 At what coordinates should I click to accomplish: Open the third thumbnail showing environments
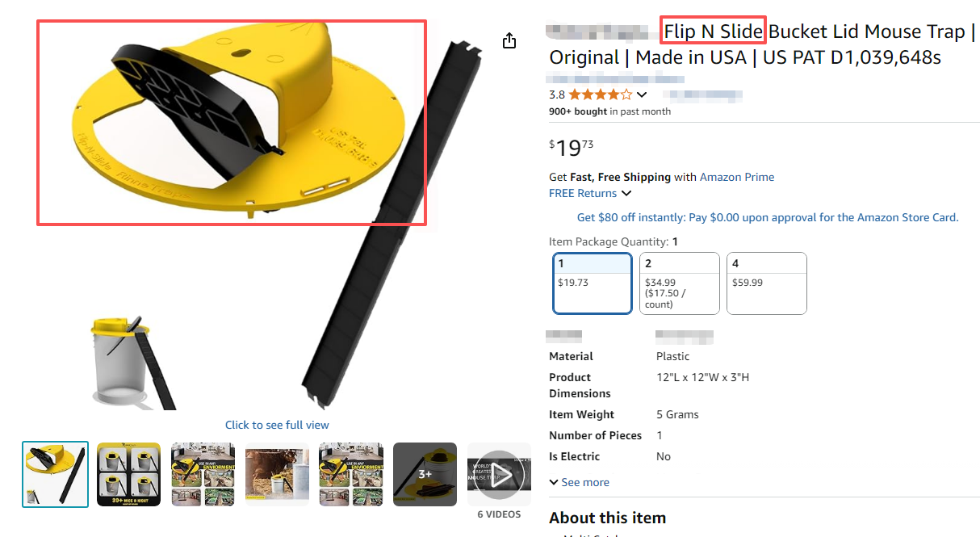(203, 474)
